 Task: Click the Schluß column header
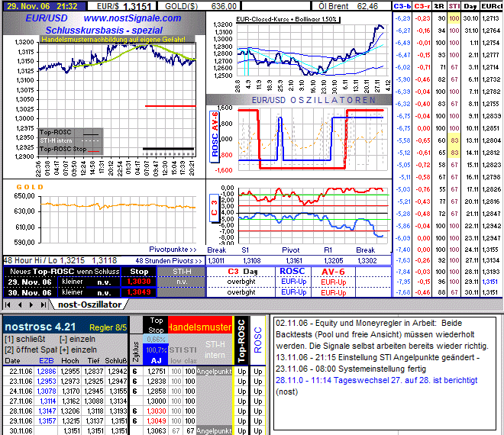click(116, 360)
